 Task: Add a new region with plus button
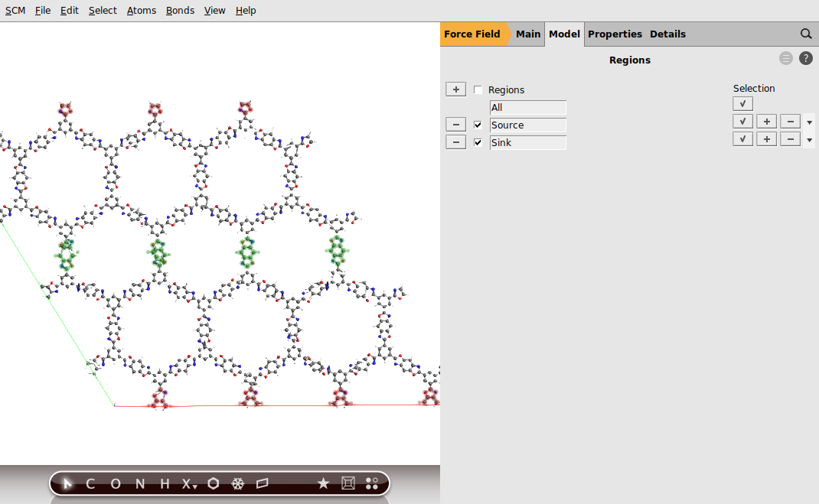pyautogui.click(x=456, y=89)
